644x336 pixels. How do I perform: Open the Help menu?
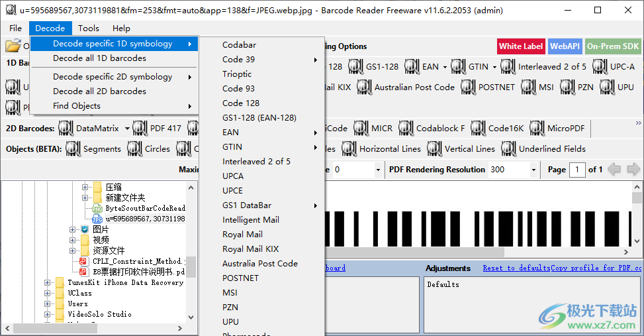[x=121, y=28]
